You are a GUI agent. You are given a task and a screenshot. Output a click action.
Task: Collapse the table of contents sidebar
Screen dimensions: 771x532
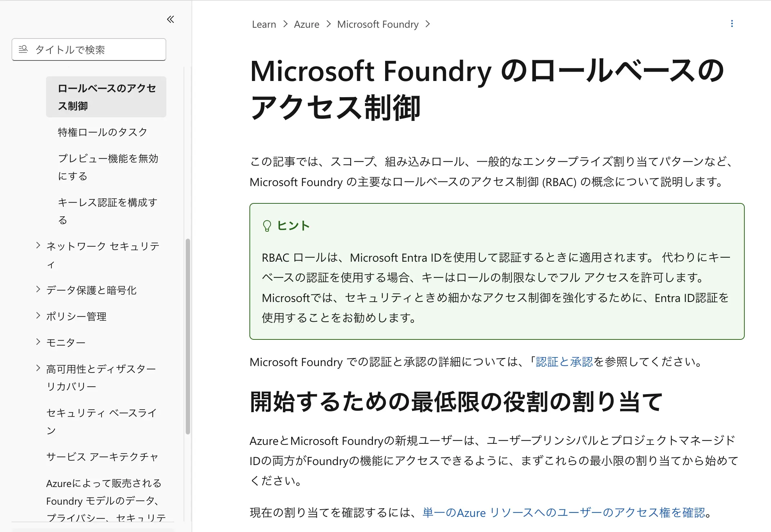(171, 19)
